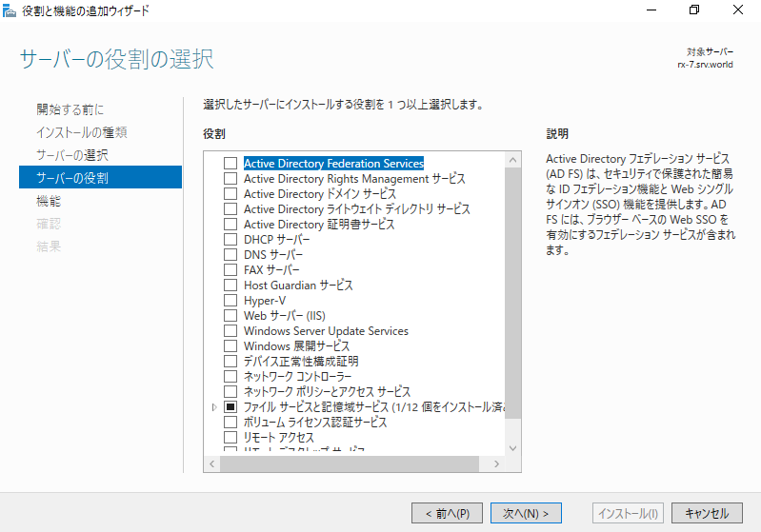The width and height of the screenshot is (761, 532).
Task: Select the リモート アクセス label
Action: (278, 438)
